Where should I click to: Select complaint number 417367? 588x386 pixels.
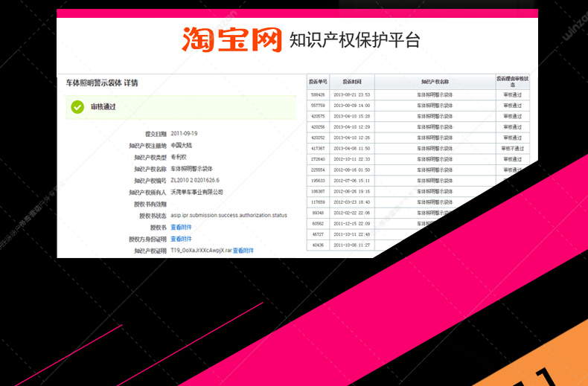[x=318, y=149]
